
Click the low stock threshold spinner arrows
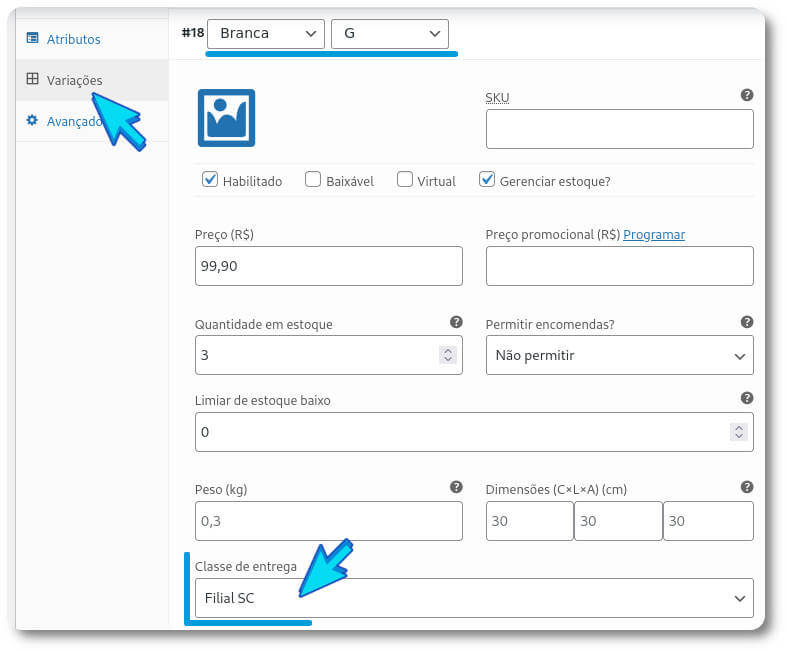(x=739, y=432)
